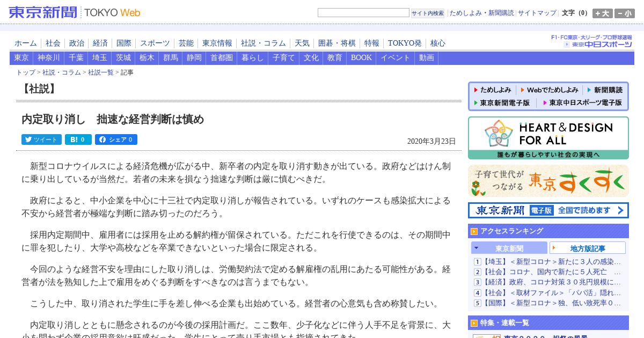Click the Twitter ツイート share button
The image size is (644, 338).
(x=41, y=139)
